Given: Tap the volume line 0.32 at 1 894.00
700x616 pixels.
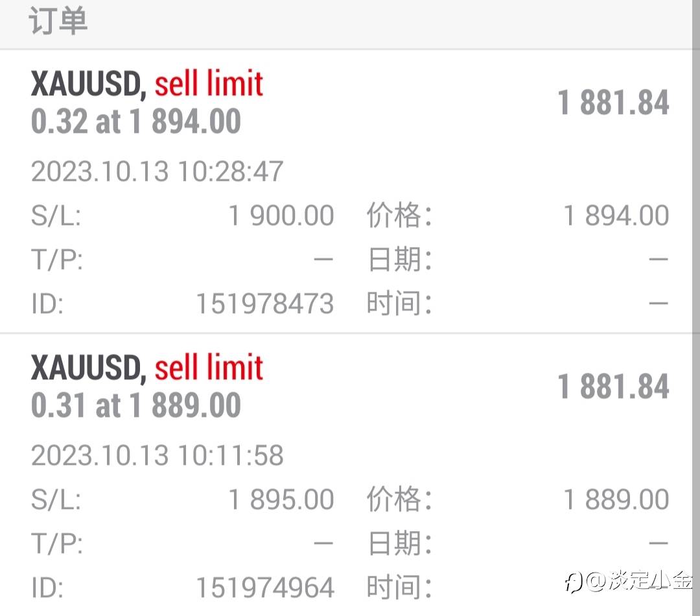Looking at the screenshot, I should (x=136, y=122).
